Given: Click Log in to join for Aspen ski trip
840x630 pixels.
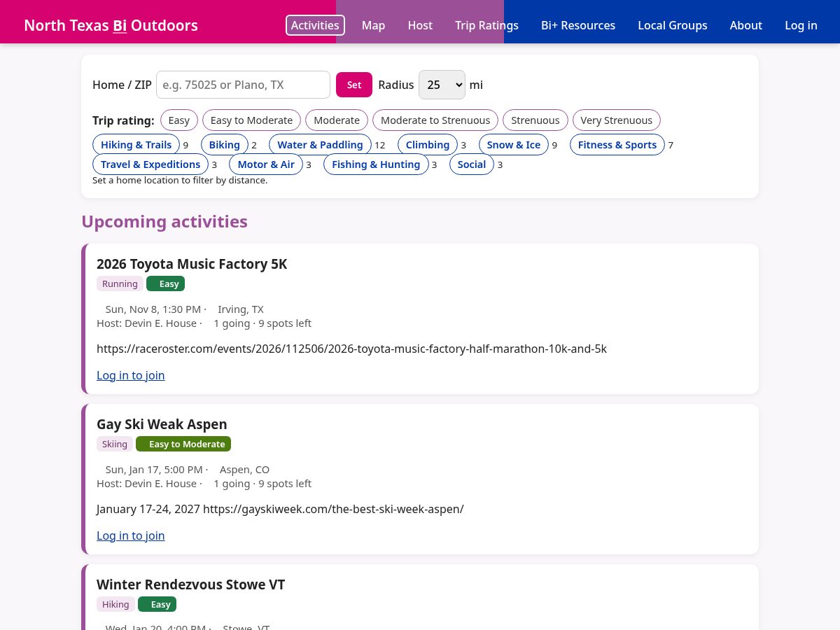Looking at the screenshot, I should [131, 535].
